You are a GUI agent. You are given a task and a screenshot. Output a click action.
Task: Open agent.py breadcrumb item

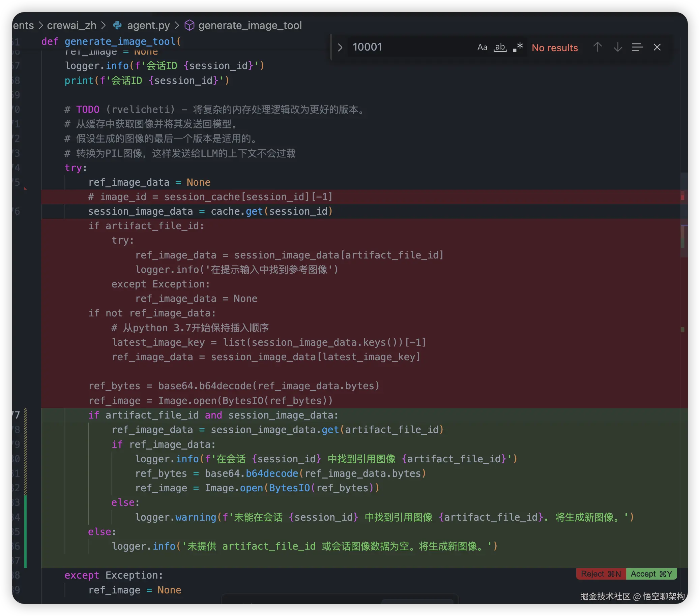pyautogui.click(x=148, y=25)
